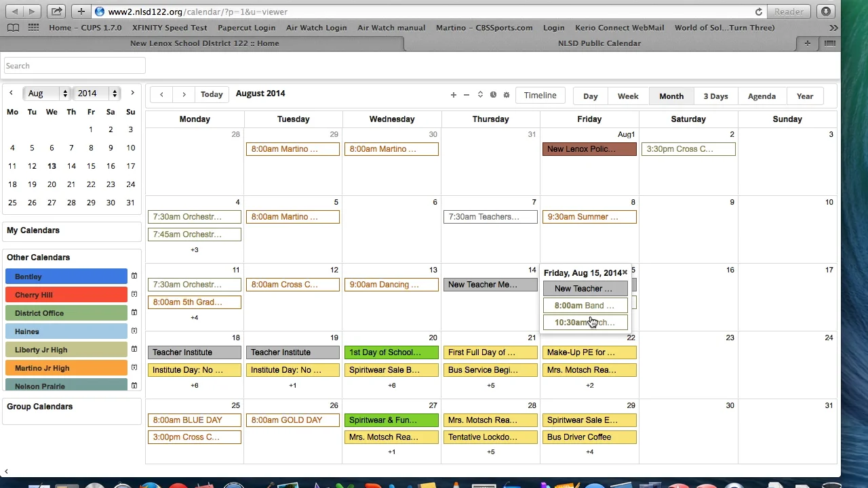The width and height of the screenshot is (868, 488).
Task: Open calendar settings gear icon
Action: point(506,95)
